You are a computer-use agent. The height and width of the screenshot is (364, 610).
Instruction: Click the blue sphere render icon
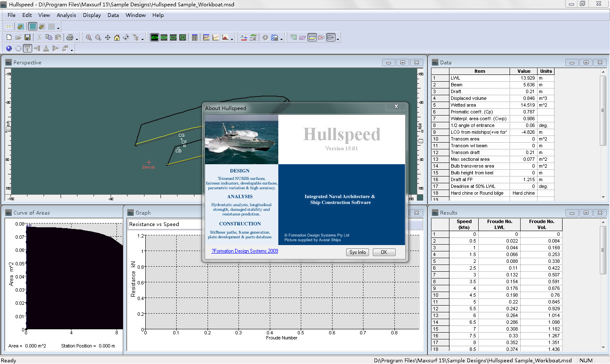(x=9, y=49)
